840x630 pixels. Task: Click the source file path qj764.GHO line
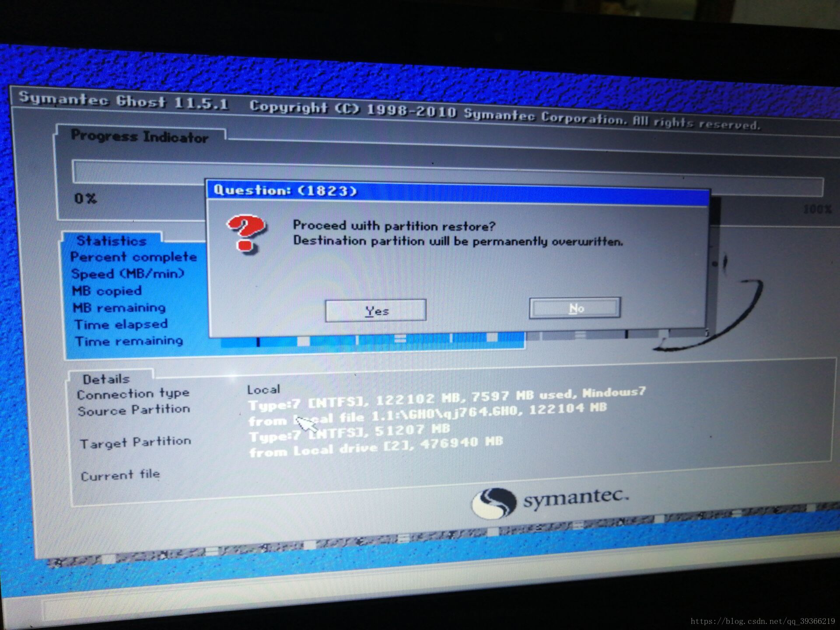427,415
